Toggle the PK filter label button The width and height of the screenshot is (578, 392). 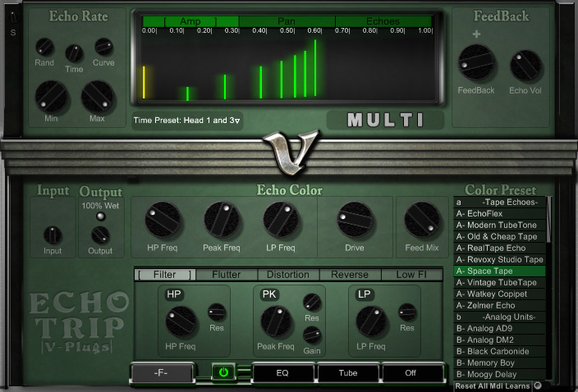(269, 294)
